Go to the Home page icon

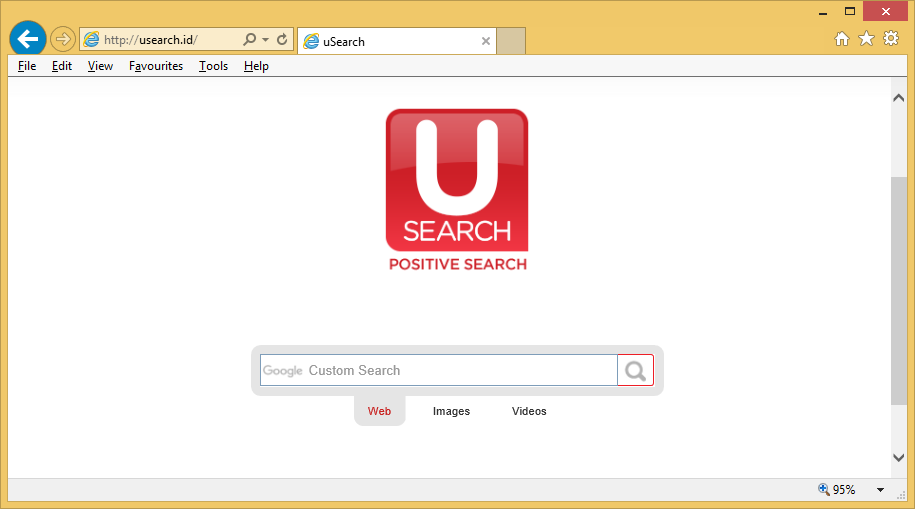pos(841,39)
